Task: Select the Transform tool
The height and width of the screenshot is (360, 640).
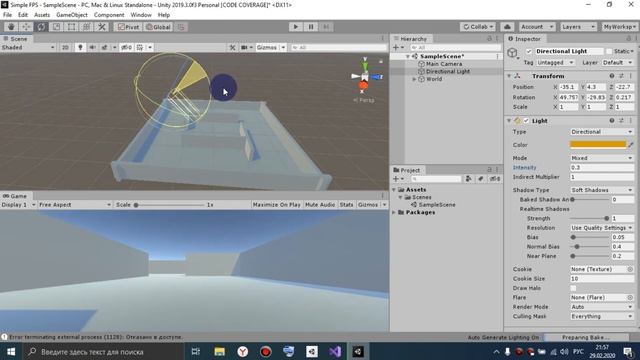Action: pos(87,27)
